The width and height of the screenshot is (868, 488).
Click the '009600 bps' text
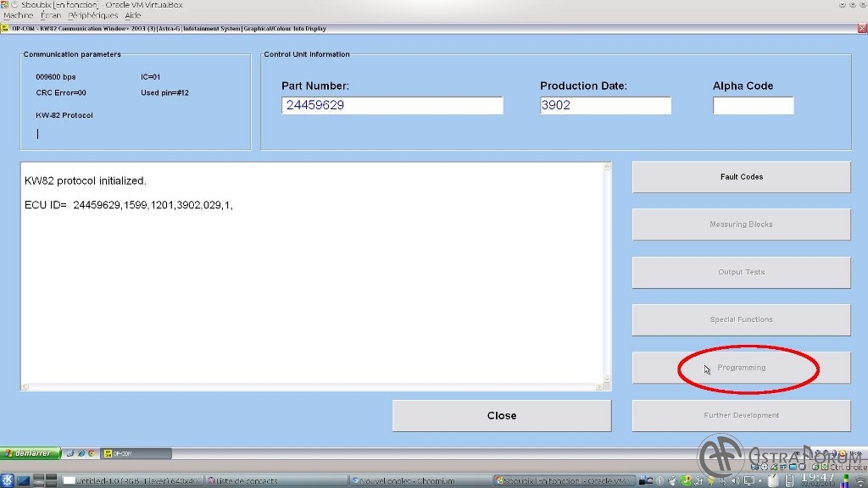click(x=56, y=77)
